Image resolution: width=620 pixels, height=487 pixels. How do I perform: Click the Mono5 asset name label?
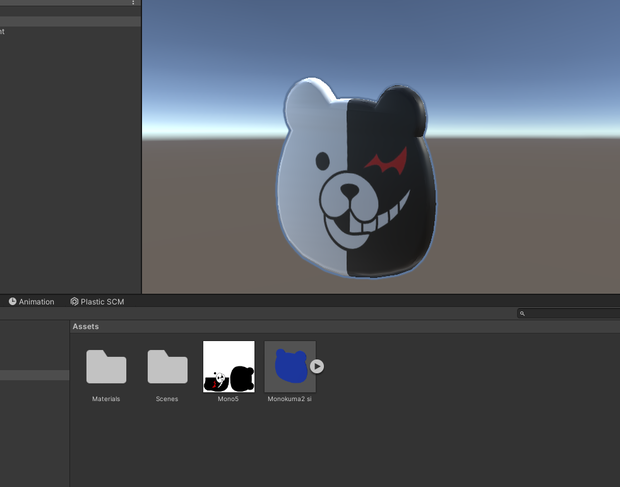(228, 399)
